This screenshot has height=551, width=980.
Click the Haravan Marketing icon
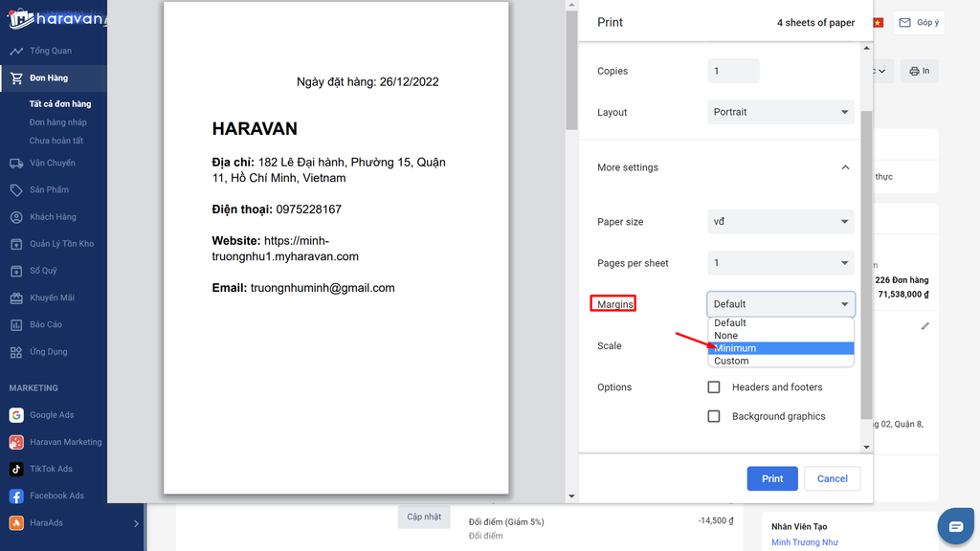[16, 442]
